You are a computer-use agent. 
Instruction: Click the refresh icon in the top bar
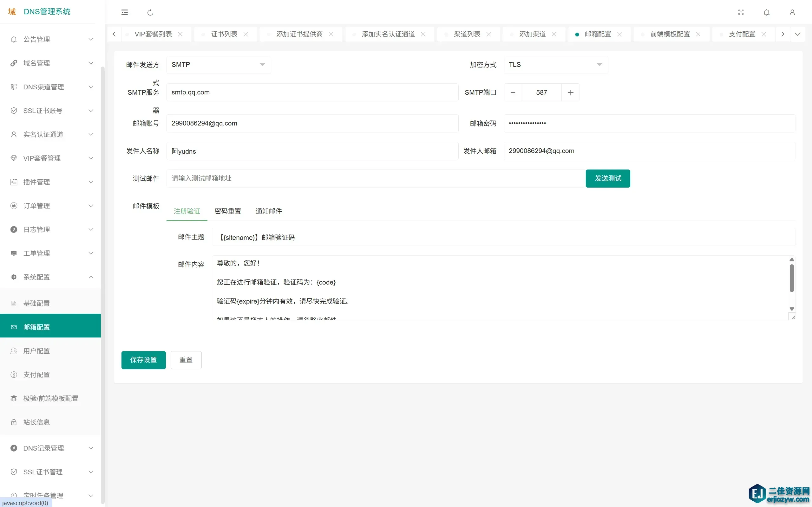click(x=150, y=12)
